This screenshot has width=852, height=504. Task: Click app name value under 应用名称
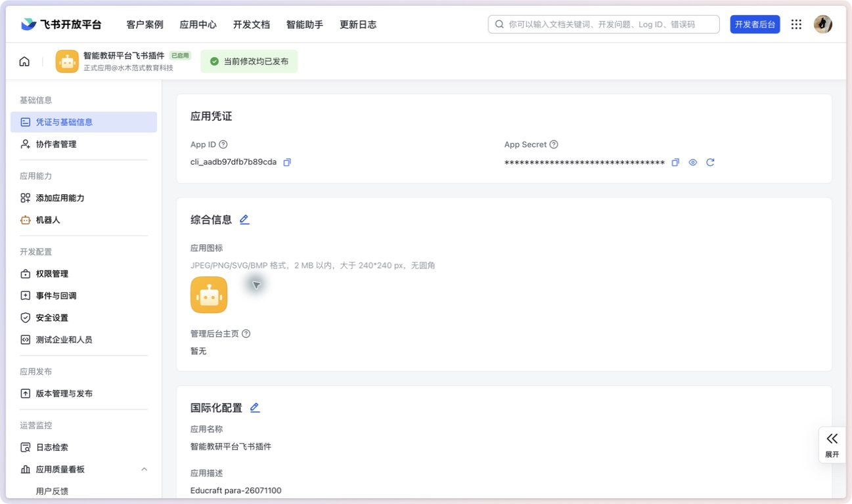click(x=231, y=446)
